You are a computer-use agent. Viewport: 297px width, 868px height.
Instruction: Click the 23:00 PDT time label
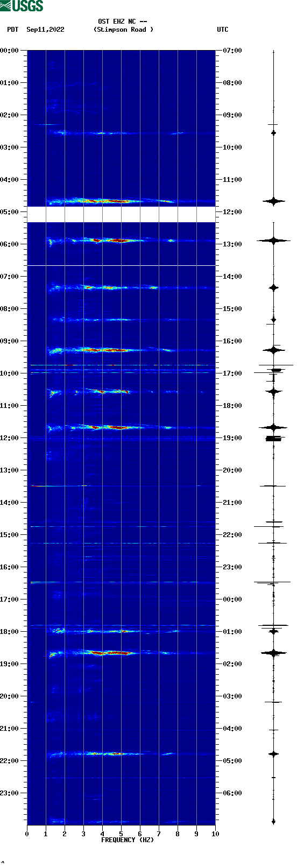click(x=10, y=793)
